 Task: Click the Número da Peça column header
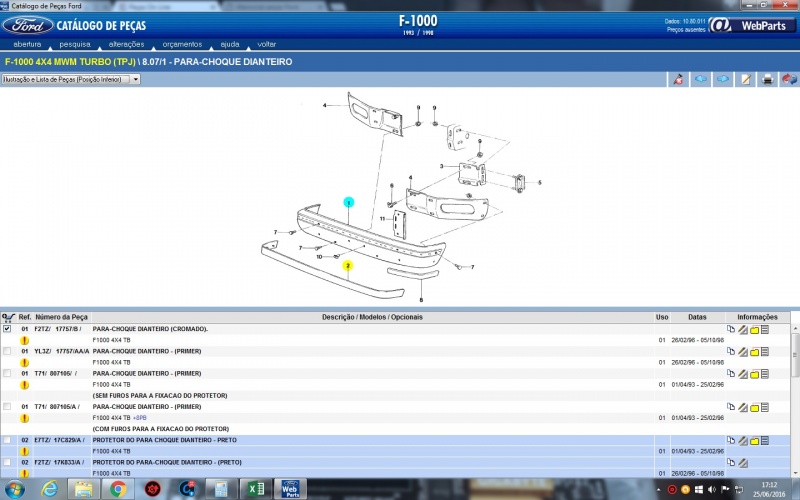coord(61,317)
